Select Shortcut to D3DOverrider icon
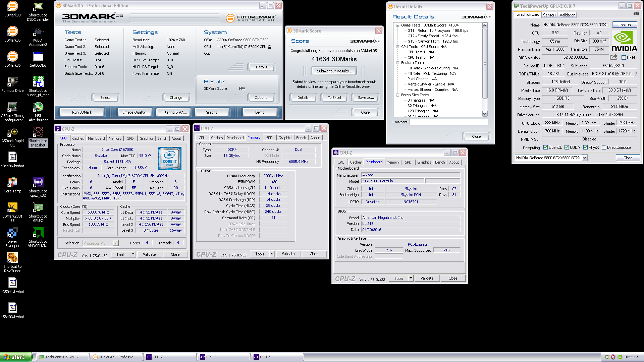644x362 pixels. [38, 11]
